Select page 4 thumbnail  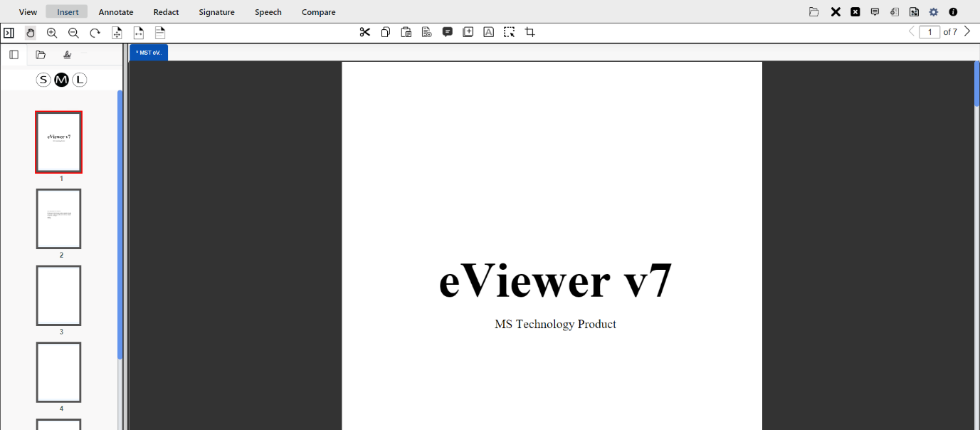click(59, 372)
